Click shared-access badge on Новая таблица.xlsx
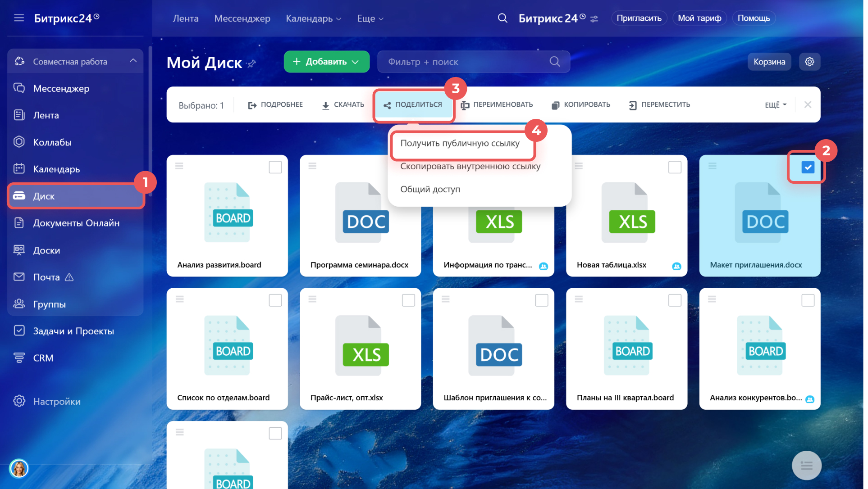 (676, 266)
